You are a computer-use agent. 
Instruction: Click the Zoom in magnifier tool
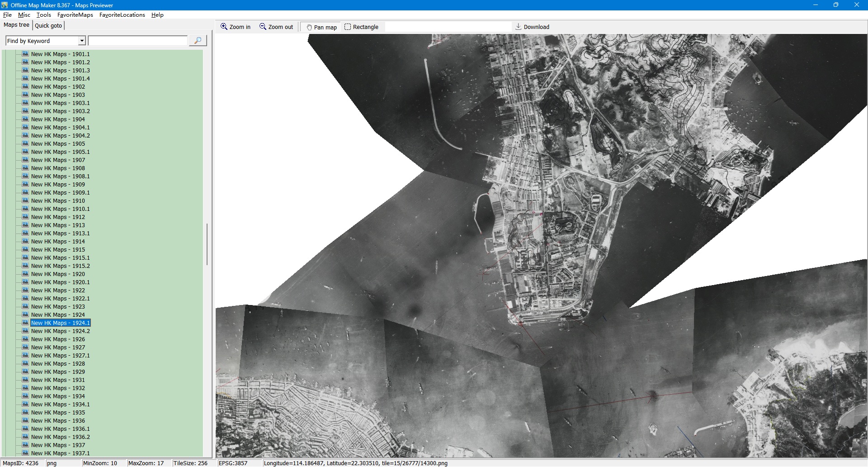[x=235, y=27]
